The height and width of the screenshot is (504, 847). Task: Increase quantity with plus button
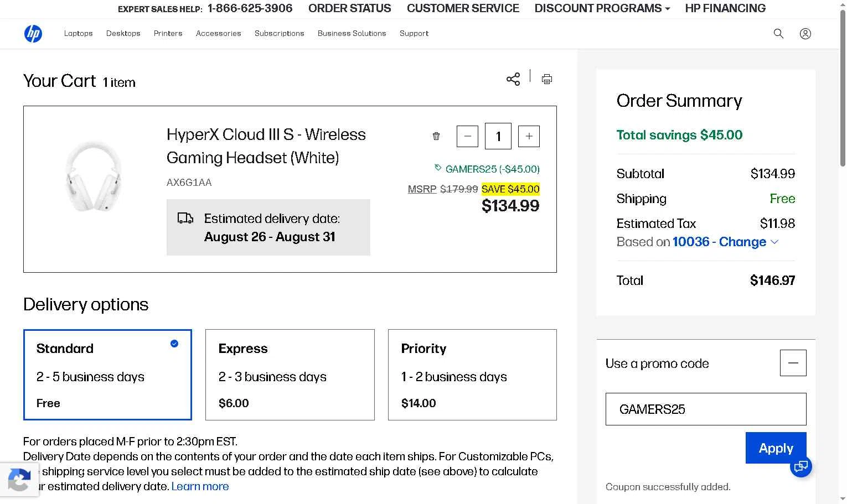tap(529, 136)
